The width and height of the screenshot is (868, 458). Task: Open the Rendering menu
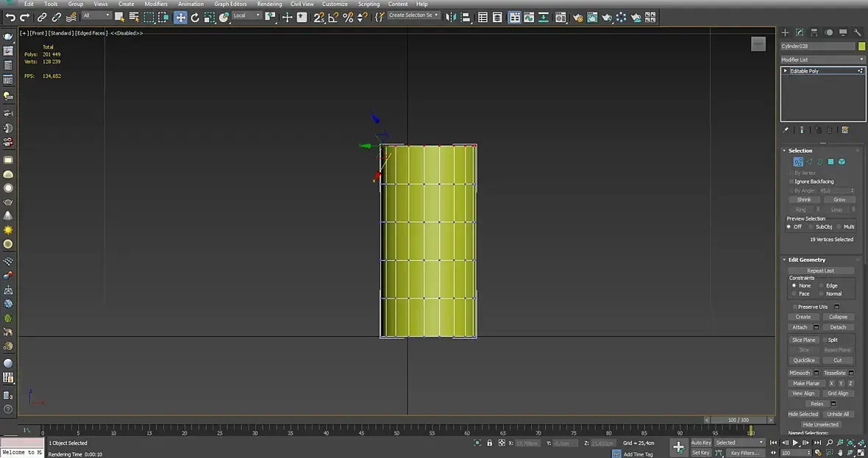click(269, 4)
